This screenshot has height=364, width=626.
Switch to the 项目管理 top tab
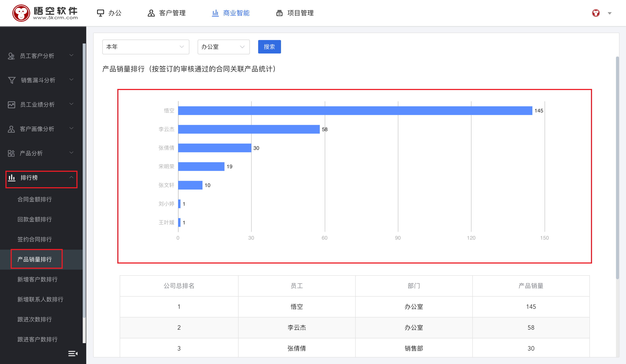click(295, 13)
